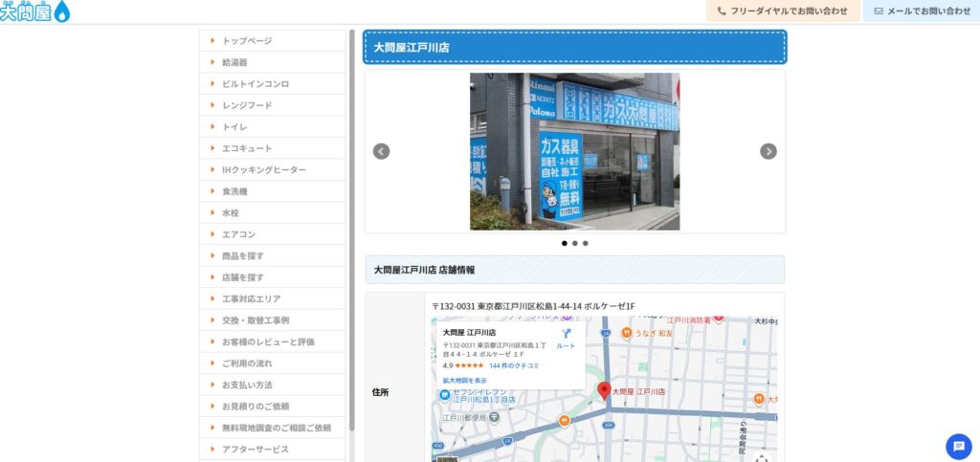Select the second carousel dot indicator

click(574, 243)
